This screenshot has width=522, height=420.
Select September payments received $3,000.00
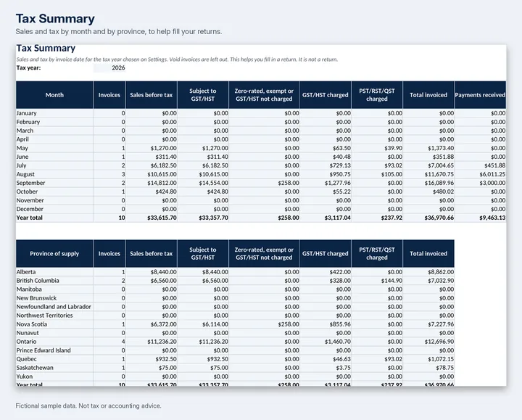(x=492, y=183)
